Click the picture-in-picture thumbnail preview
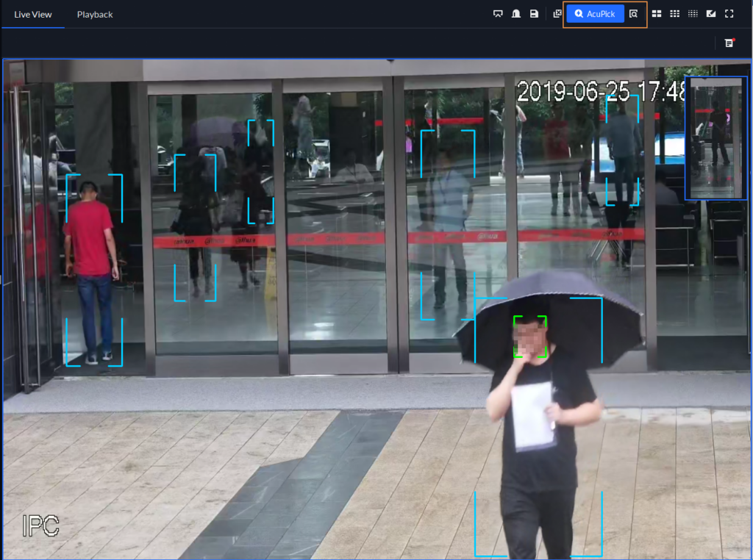This screenshot has height=560, width=753. [715, 138]
